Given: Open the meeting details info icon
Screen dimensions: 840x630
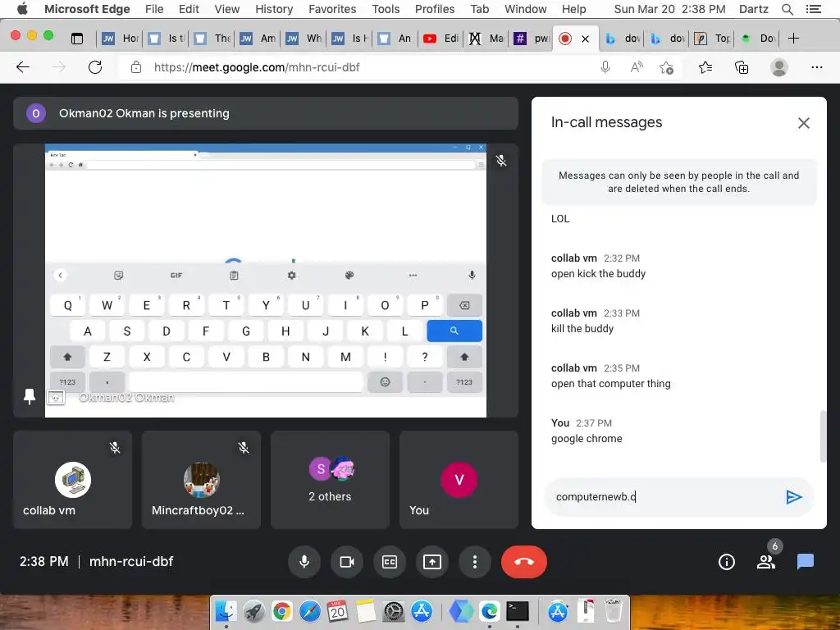Looking at the screenshot, I should [727, 561].
